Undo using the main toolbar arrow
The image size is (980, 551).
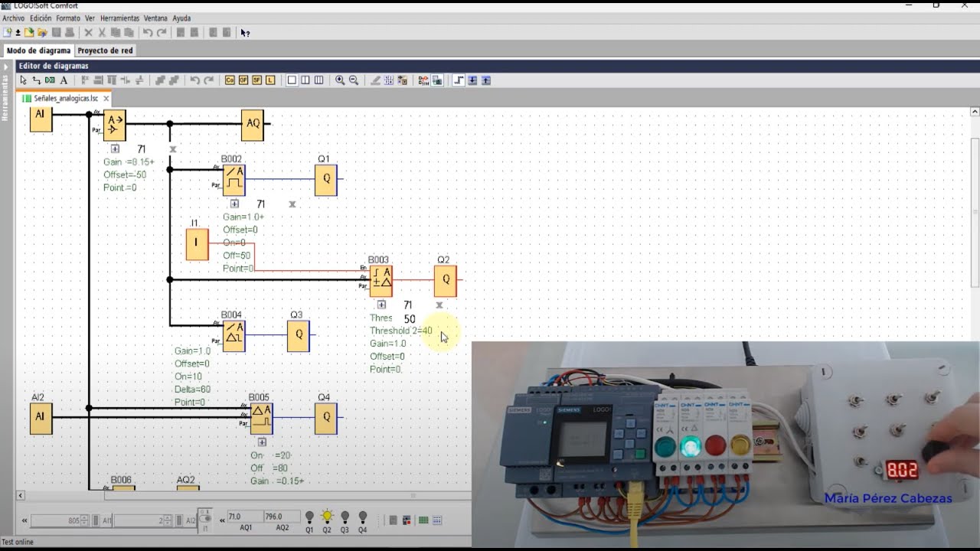[x=148, y=32]
